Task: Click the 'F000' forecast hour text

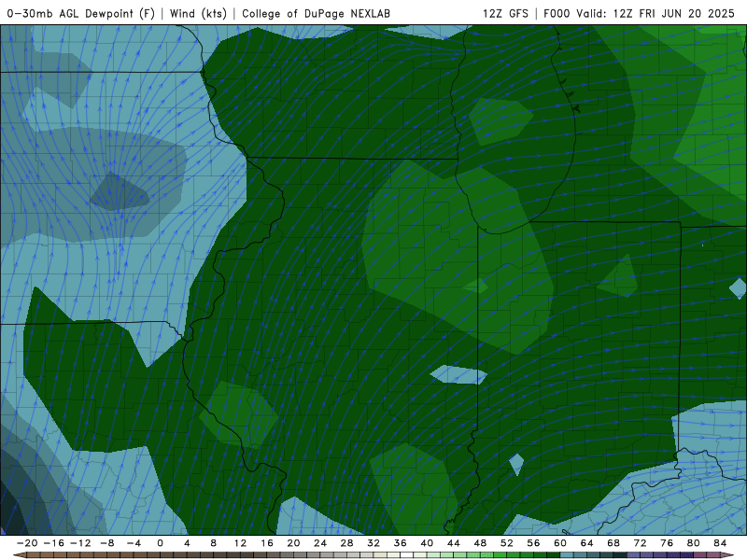Action: 557,13
